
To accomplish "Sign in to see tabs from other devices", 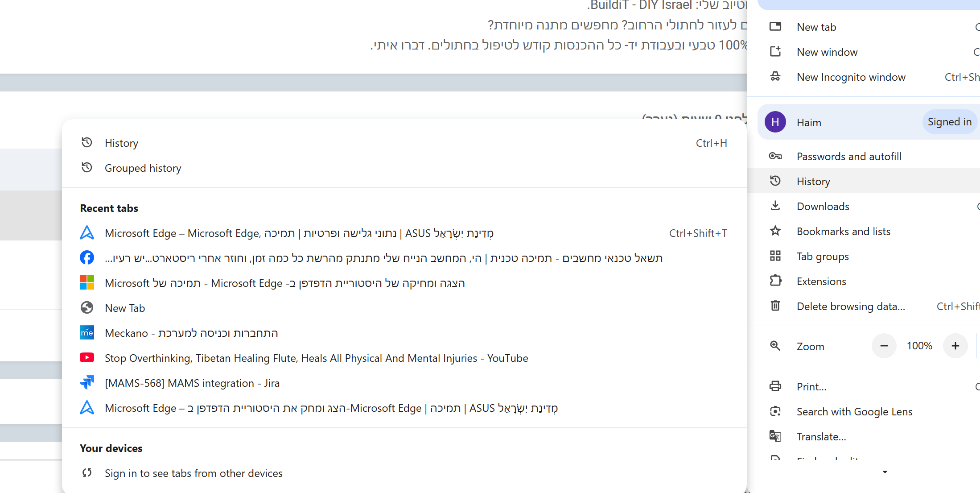I will point(404,473).
